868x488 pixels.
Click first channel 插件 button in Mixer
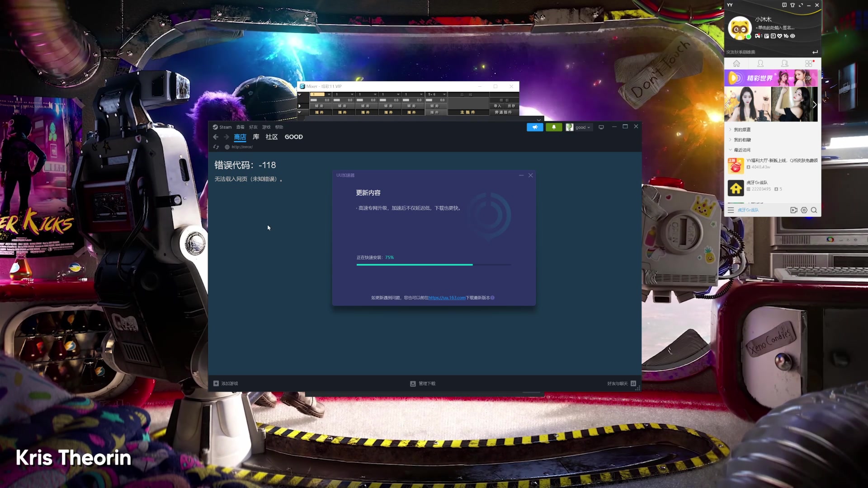(320, 112)
